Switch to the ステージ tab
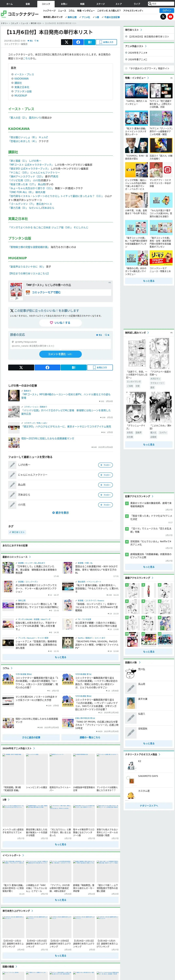175x980 pixels. point(100,4)
